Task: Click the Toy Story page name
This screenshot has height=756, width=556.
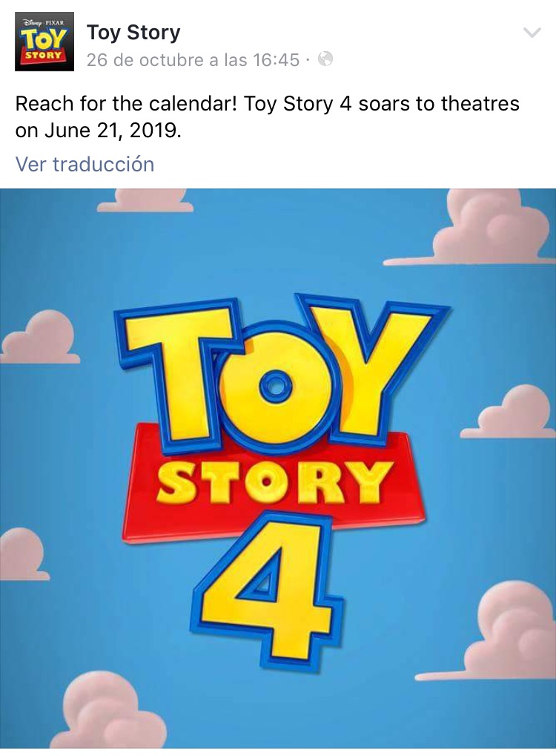Action: (133, 33)
